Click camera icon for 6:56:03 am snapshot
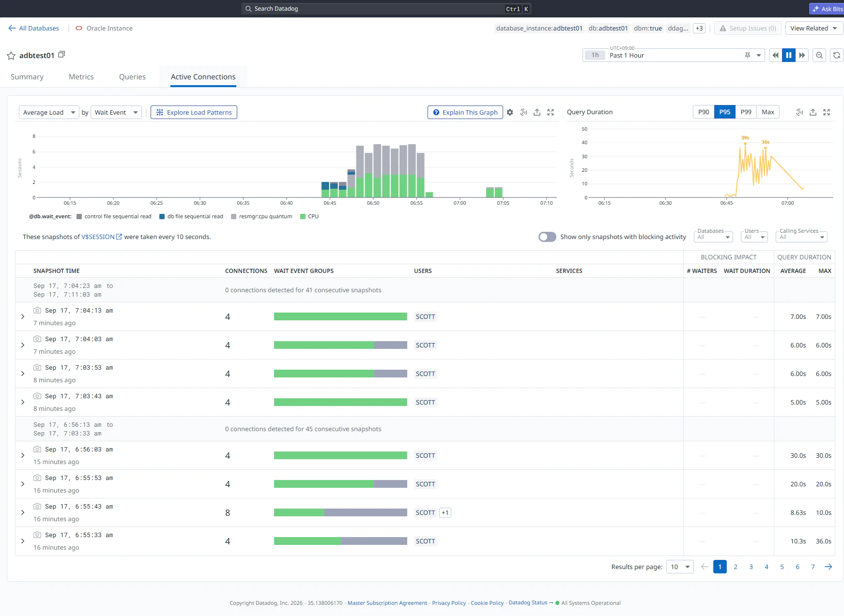This screenshot has height=616, width=844. (x=37, y=449)
